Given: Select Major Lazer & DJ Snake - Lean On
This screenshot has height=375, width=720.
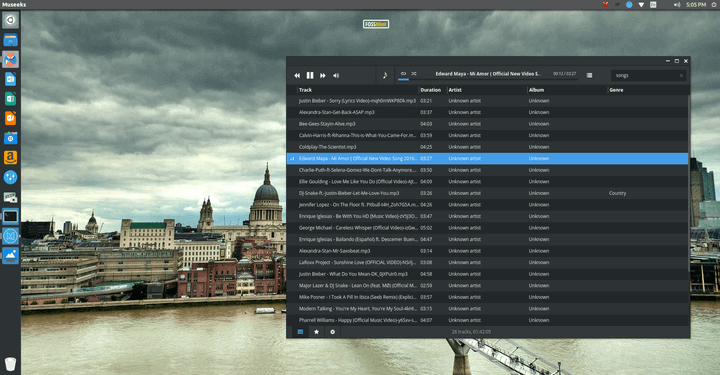Looking at the screenshot, I should (x=487, y=285).
